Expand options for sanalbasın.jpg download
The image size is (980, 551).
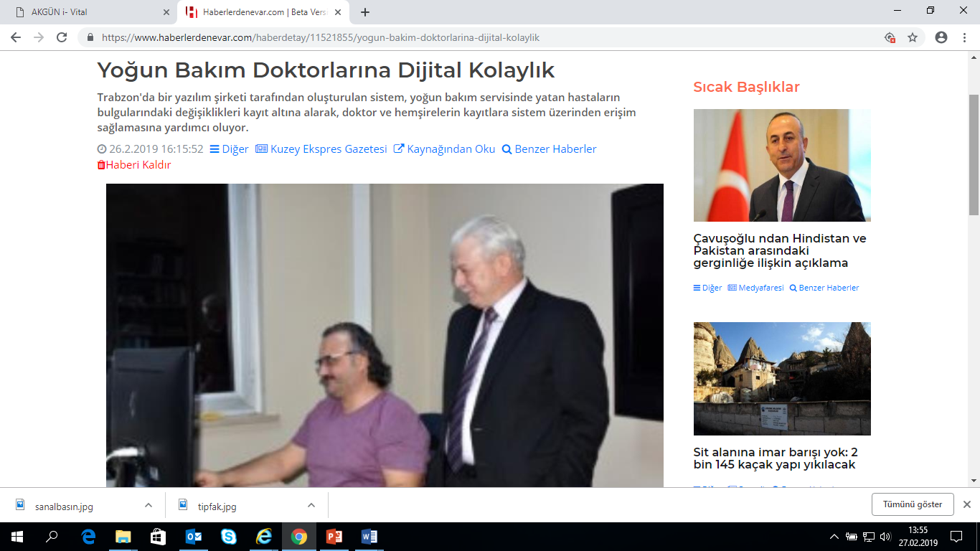pos(149,505)
